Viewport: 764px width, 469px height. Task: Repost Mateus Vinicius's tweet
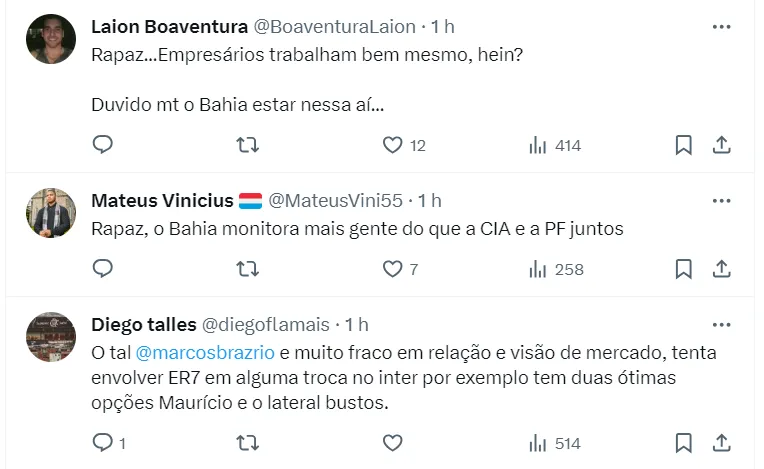[x=247, y=269]
